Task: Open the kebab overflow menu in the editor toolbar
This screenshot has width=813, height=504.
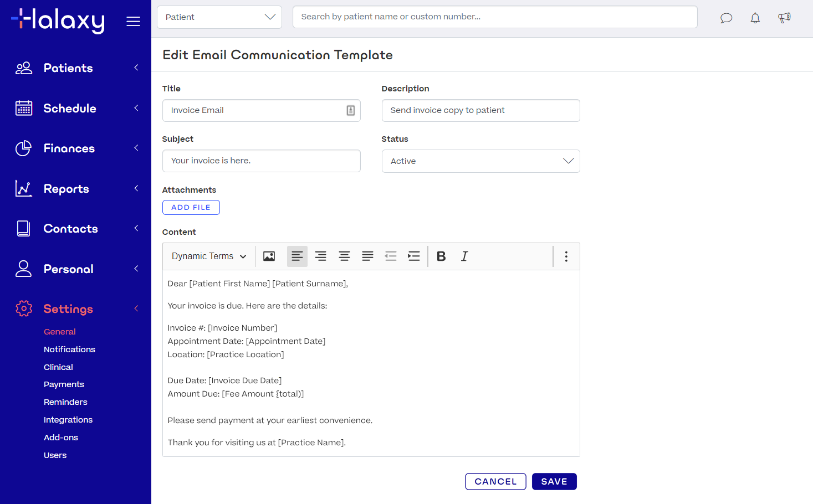Action: click(x=566, y=256)
